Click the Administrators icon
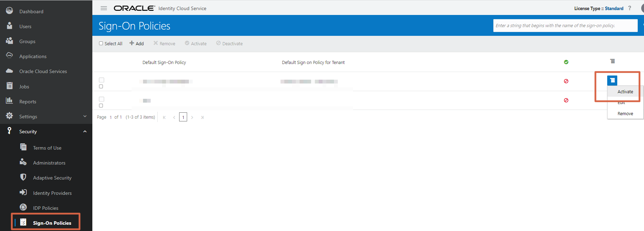Screen dimensions: 644x231 pos(23,162)
